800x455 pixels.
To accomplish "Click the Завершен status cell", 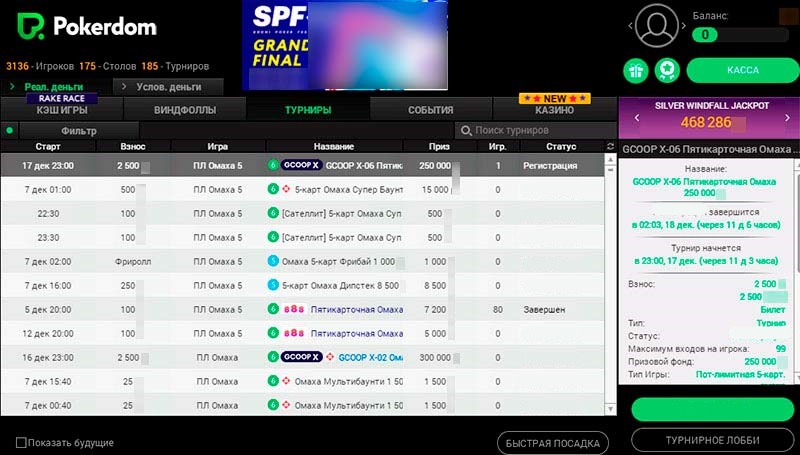I will tap(544, 309).
